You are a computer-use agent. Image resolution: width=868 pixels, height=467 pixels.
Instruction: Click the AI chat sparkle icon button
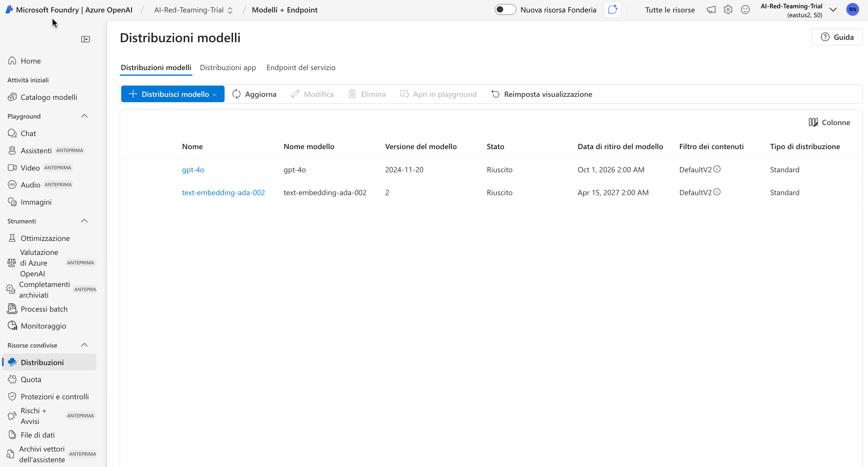(613, 10)
